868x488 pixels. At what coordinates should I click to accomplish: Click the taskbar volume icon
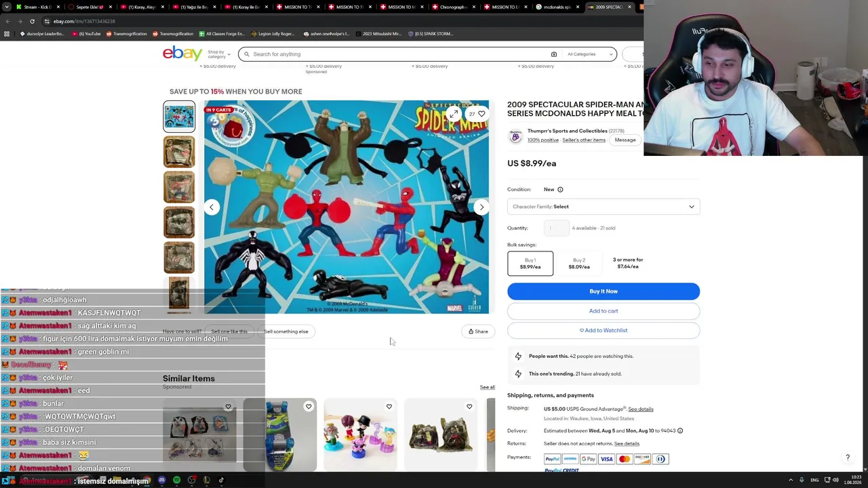[x=835, y=480]
